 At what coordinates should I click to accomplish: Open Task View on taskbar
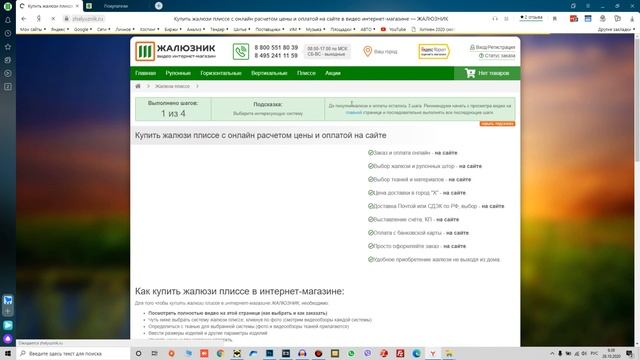pyautogui.click(x=154, y=353)
